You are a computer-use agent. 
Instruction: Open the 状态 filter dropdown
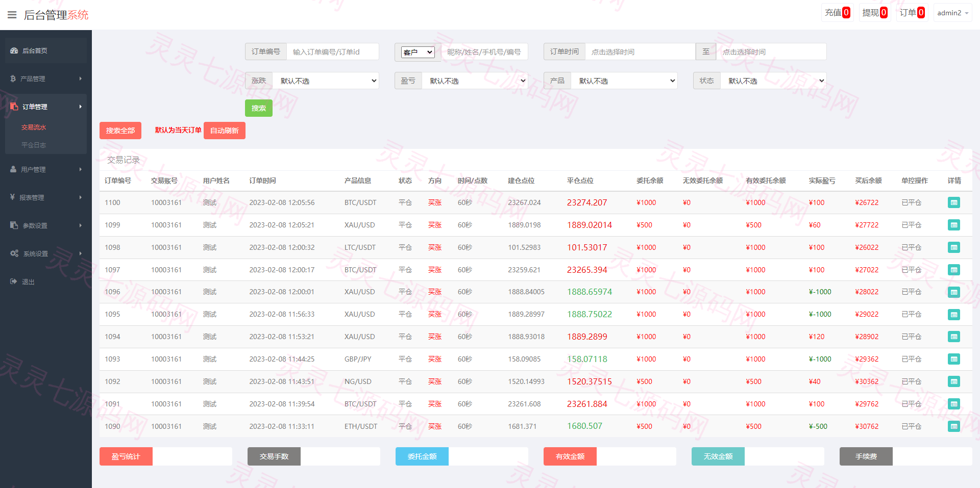tap(773, 81)
